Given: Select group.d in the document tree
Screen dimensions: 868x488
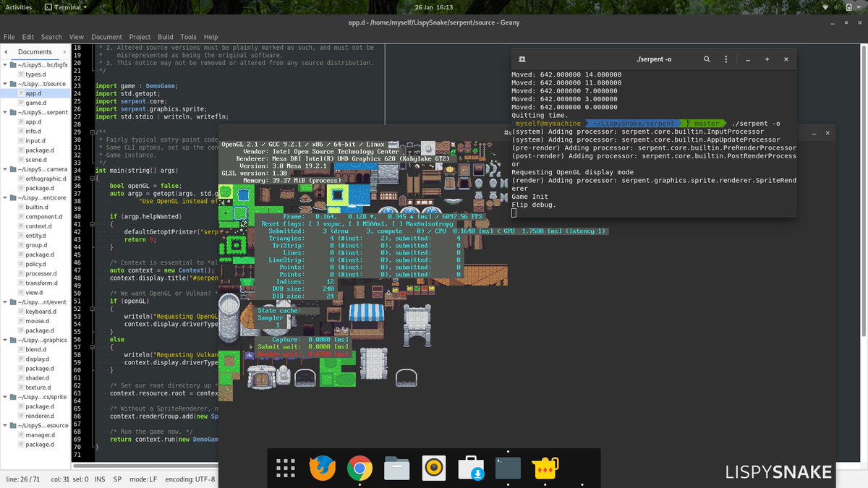Looking at the screenshot, I should [x=36, y=245].
